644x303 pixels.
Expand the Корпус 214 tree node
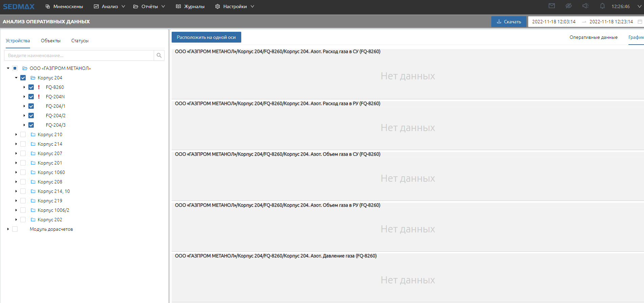(16, 144)
